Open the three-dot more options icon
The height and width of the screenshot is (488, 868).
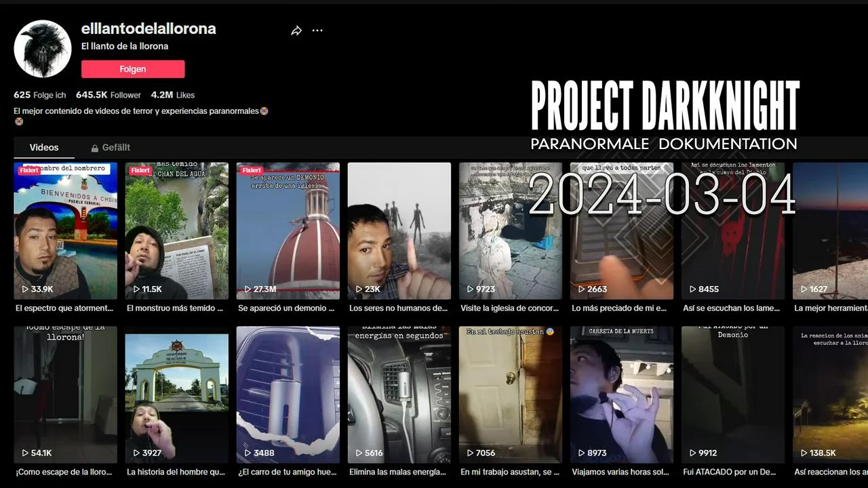tap(317, 30)
